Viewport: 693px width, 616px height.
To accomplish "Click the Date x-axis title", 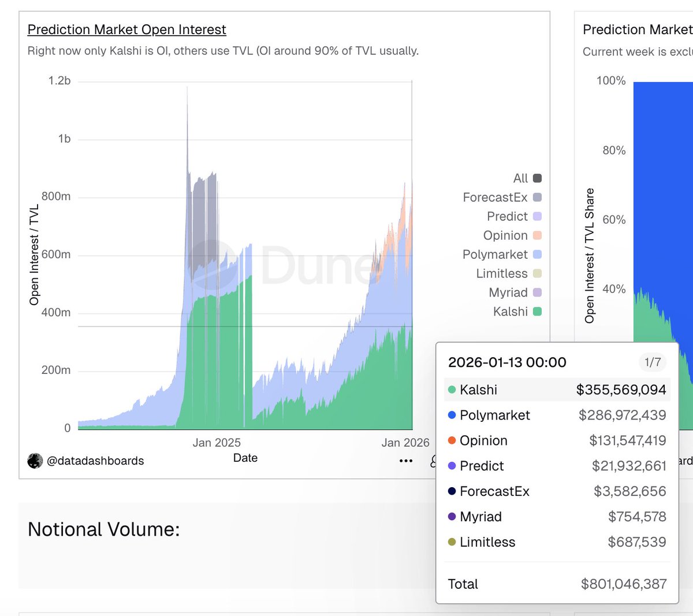I will tap(245, 458).
